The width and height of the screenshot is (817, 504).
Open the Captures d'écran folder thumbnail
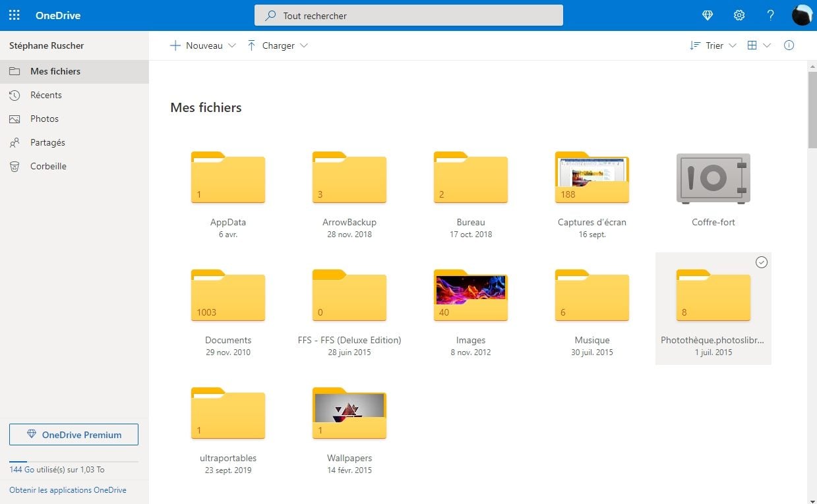pos(592,177)
